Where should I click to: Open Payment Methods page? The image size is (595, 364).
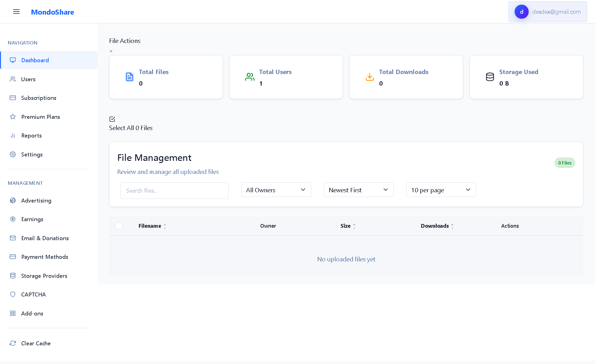click(x=49, y=257)
